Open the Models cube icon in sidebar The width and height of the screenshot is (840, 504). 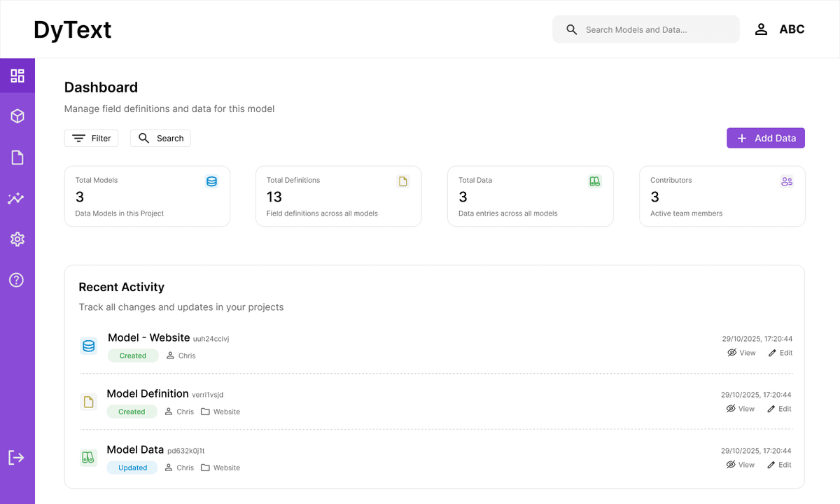[17, 116]
